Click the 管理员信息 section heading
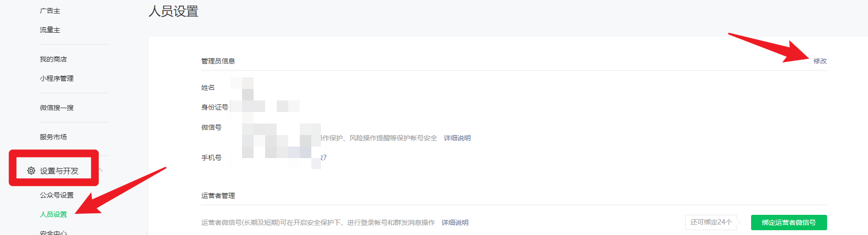868x235 pixels. pyautogui.click(x=218, y=61)
